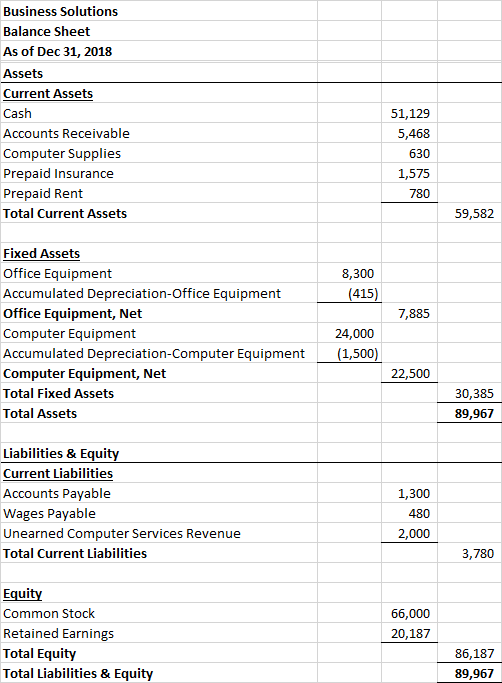Click the Total Assets value 89,967
502x683 pixels.
point(474,413)
